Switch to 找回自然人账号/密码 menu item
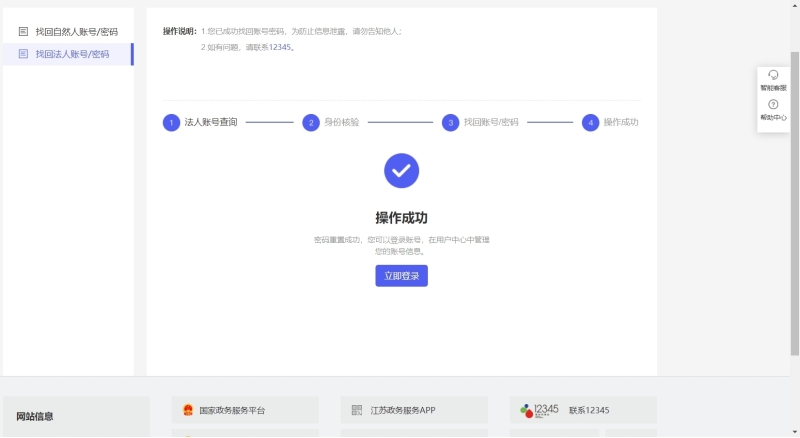The width and height of the screenshot is (800, 438). click(x=76, y=32)
